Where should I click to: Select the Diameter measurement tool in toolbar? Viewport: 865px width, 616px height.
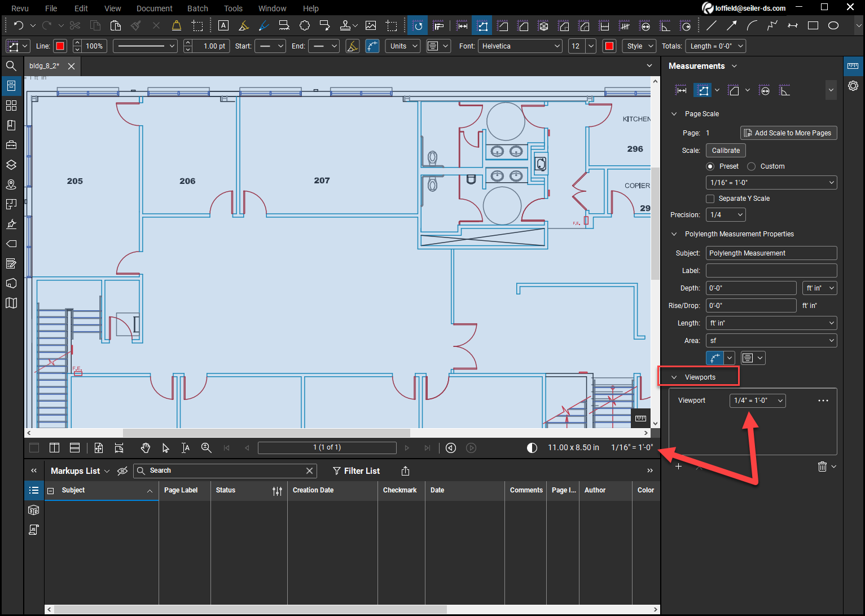click(x=645, y=25)
